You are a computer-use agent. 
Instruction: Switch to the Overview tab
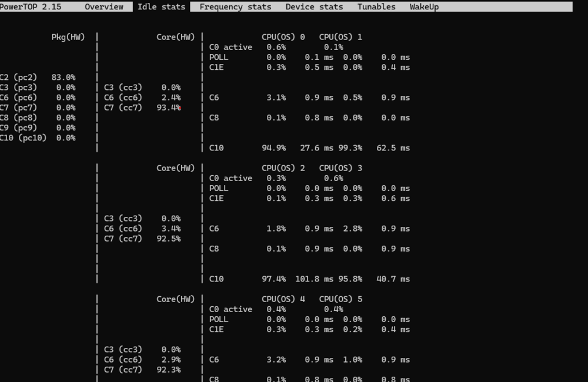pyautogui.click(x=104, y=6)
